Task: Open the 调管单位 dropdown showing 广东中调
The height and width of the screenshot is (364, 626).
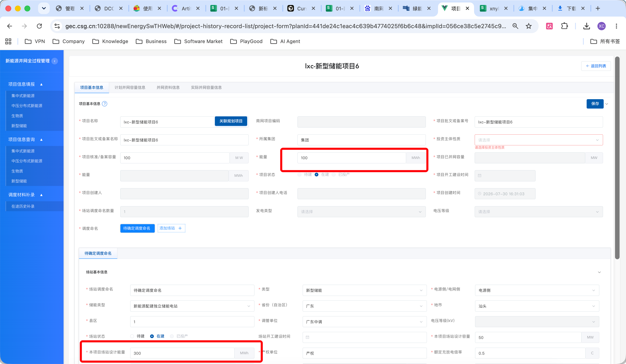Action: point(364,322)
